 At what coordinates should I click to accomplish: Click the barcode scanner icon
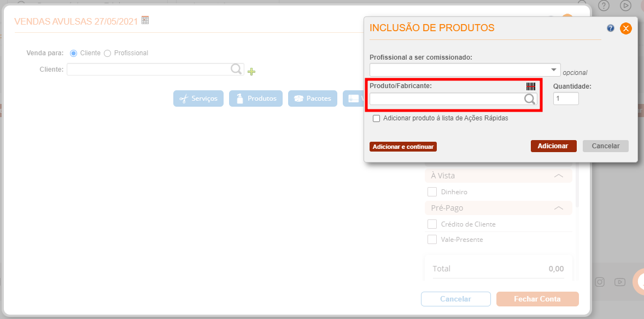[x=531, y=86]
